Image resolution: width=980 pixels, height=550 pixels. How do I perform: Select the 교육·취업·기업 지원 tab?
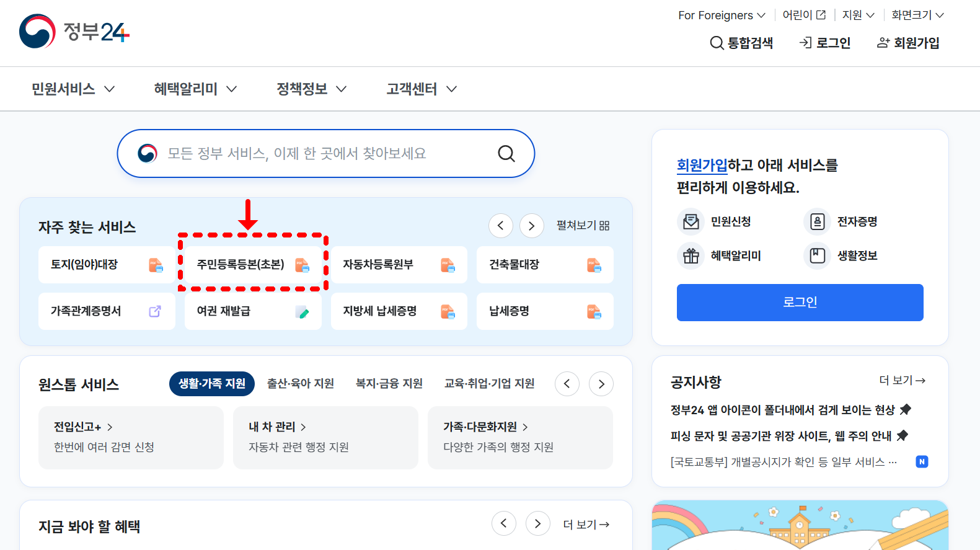490,384
